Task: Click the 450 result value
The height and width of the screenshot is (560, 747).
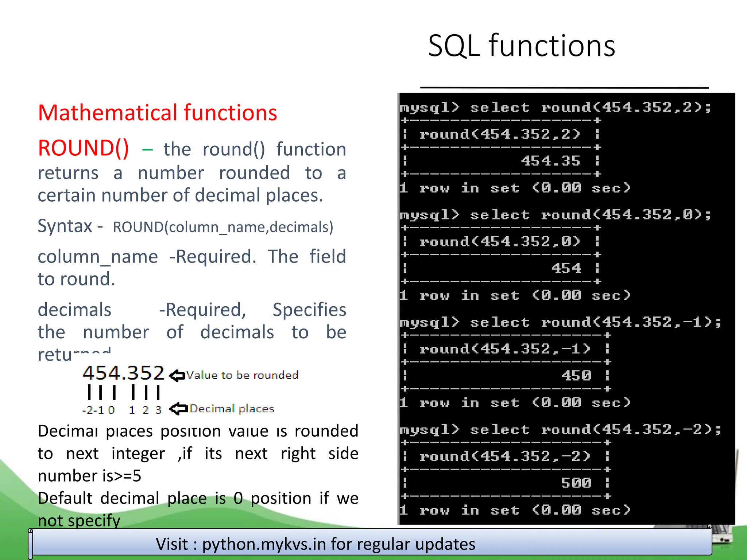Action: 576,376
